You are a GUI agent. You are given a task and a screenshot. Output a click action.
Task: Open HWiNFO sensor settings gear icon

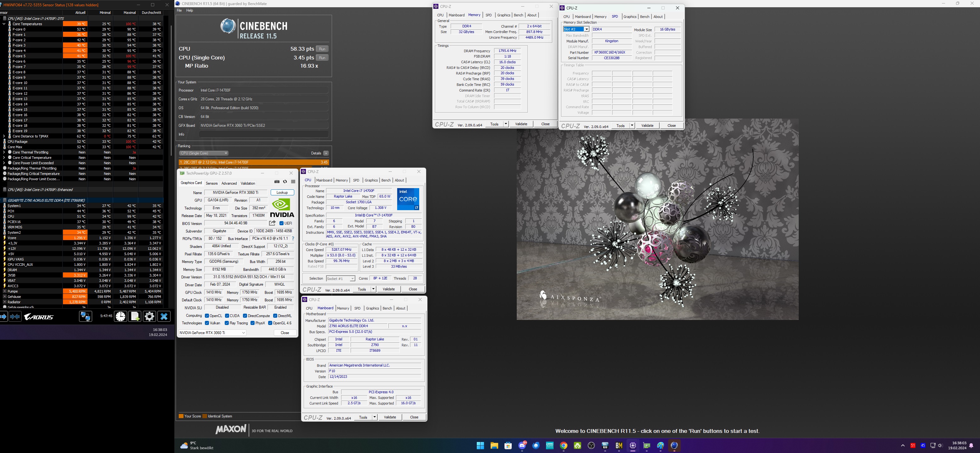click(149, 316)
